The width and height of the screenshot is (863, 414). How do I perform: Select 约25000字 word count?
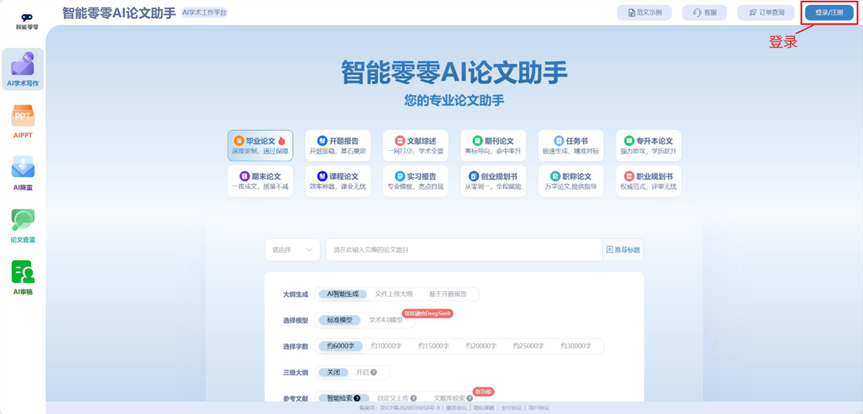tap(528, 346)
